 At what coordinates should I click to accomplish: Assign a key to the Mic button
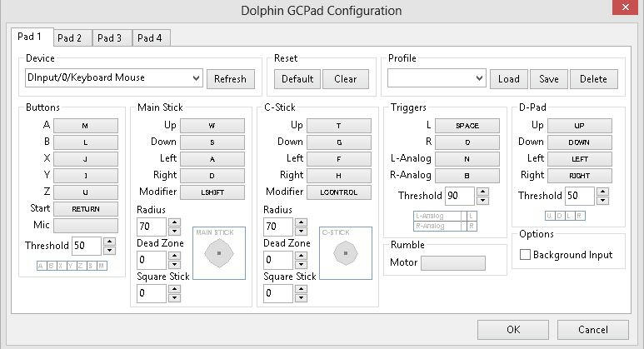[x=86, y=226]
